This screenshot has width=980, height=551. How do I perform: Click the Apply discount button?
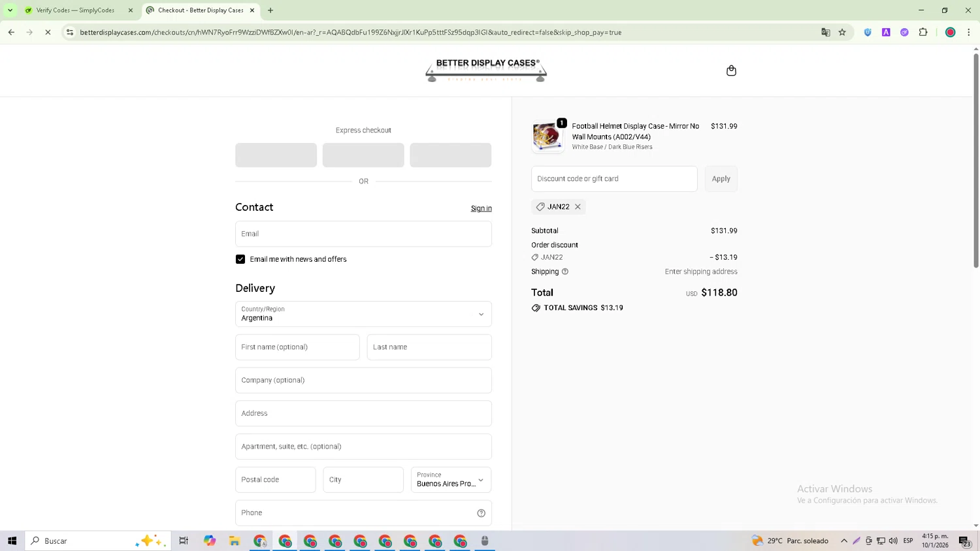pyautogui.click(x=721, y=179)
